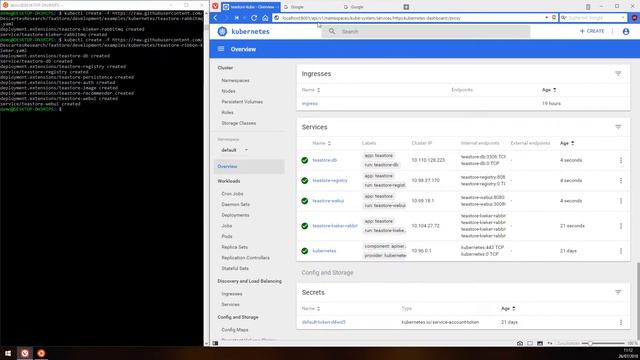Switch to the Kubernetes Overview browser tab
640x360 pixels.
pyautogui.click(x=250, y=7)
